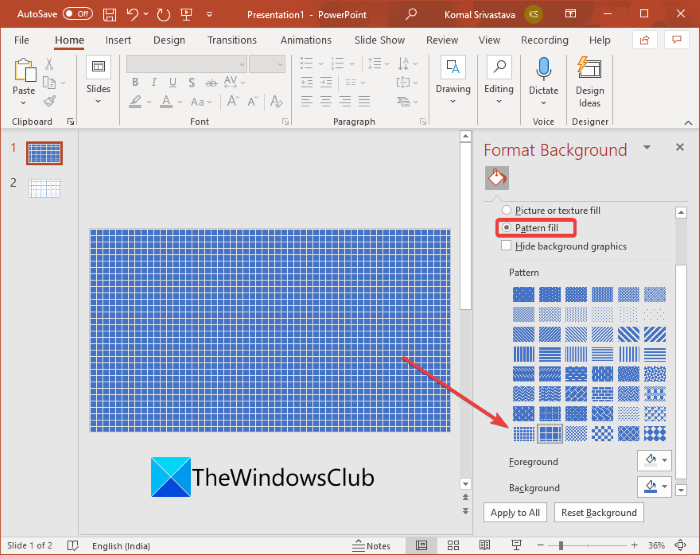Click the zoom slider handle
Image resolution: width=700 pixels, height=555 pixels.
point(561,545)
